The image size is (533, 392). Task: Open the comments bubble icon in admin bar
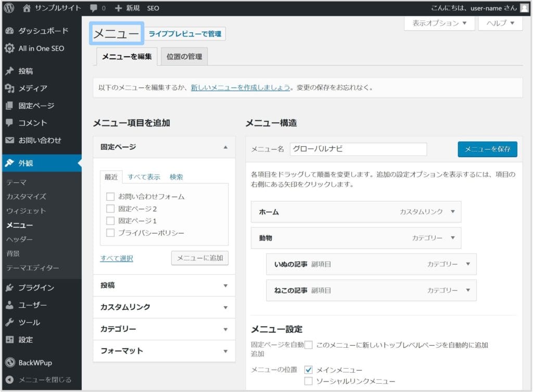(x=94, y=8)
